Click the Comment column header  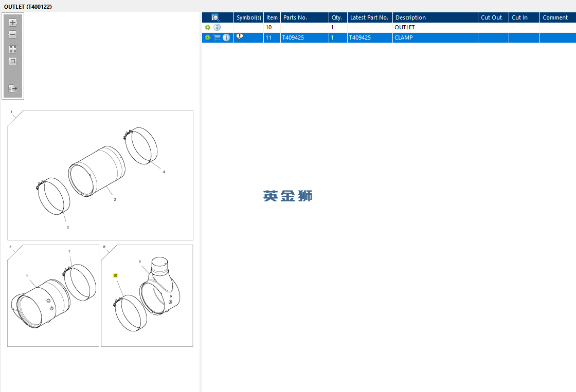point(558,17)
